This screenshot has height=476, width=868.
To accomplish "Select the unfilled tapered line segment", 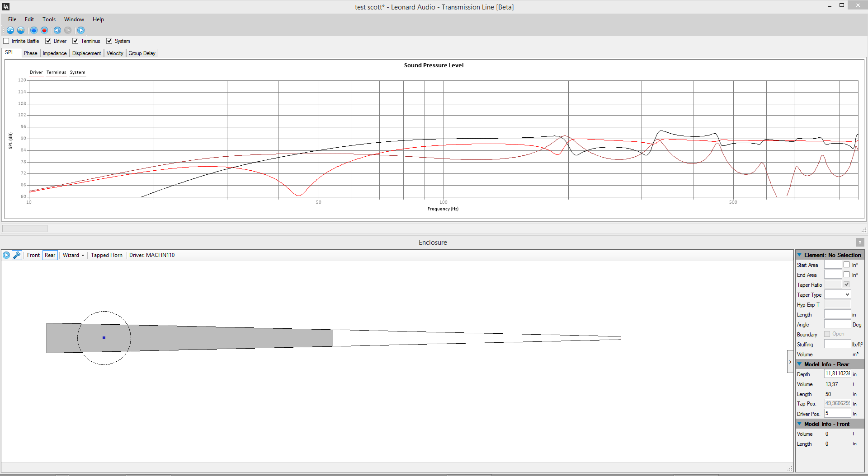I will pos(477,338).
